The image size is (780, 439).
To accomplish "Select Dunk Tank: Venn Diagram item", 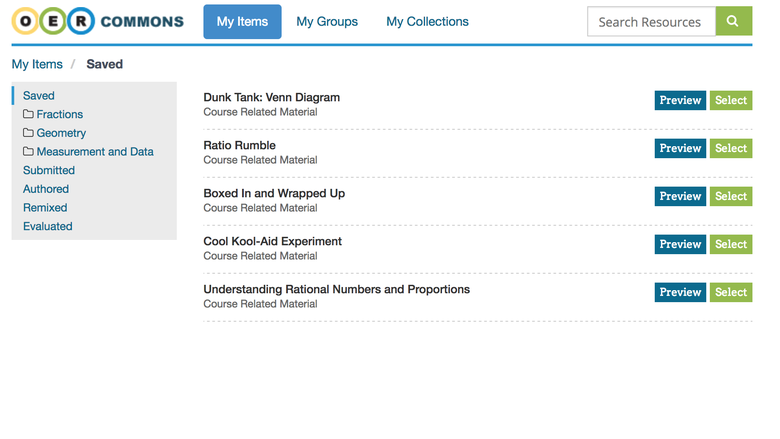I will click(x=731, y=100).
